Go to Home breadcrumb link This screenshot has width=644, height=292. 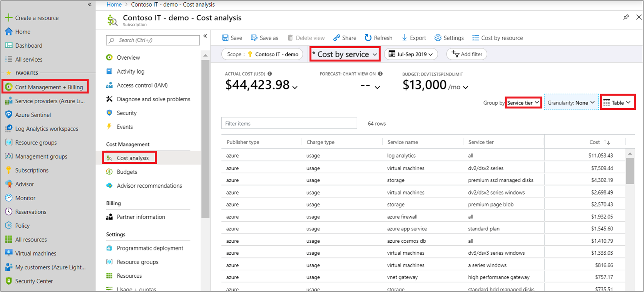(x=114, y=5)
